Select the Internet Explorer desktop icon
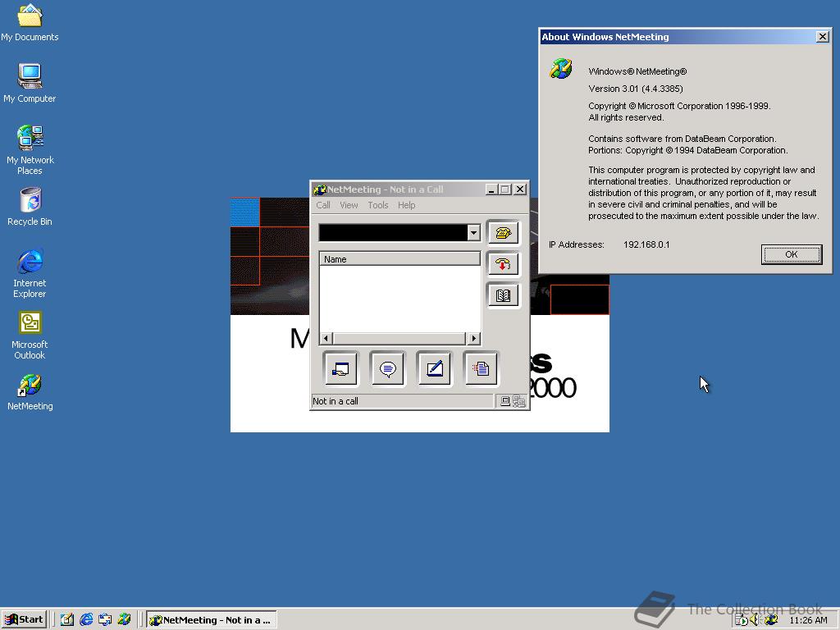This screenshot has width=840, height=630. [x=30, y=273]
